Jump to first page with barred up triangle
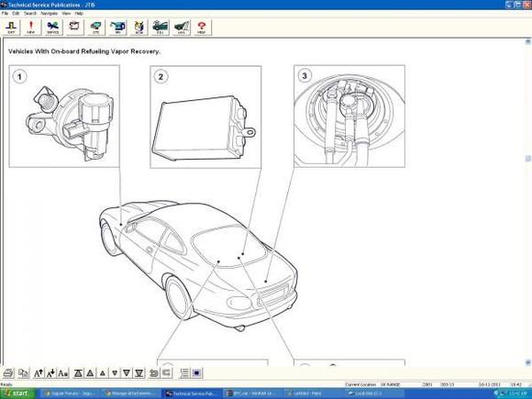Screen dimensions: 532x399 point(78,373)
